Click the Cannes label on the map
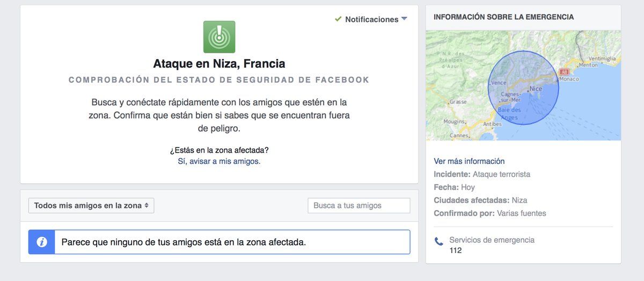Image resolution: width=644 pixels, height=281 pixels. click(x=459, y=135)
